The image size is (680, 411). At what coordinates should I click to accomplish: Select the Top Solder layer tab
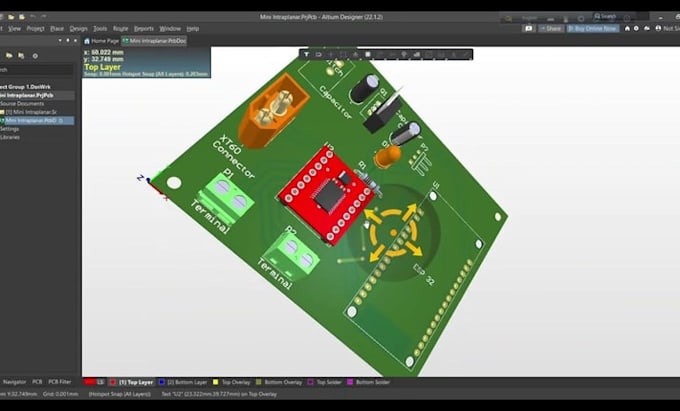[x=325, y=382]
